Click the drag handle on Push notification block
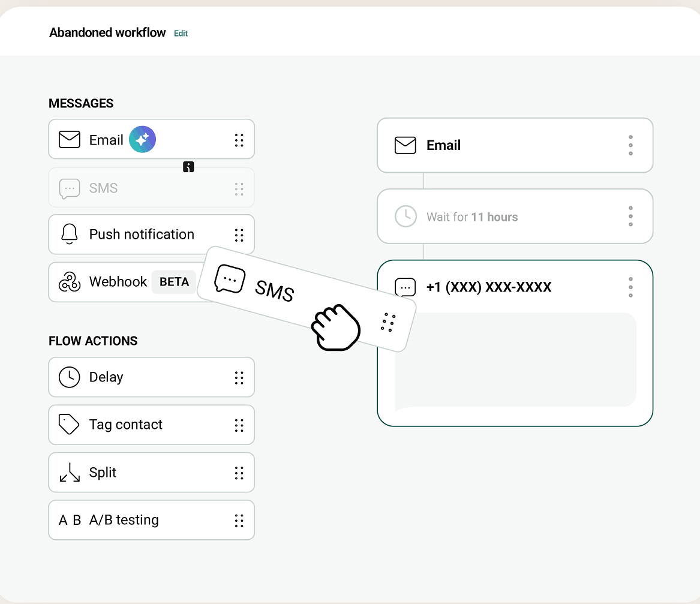 239,235
